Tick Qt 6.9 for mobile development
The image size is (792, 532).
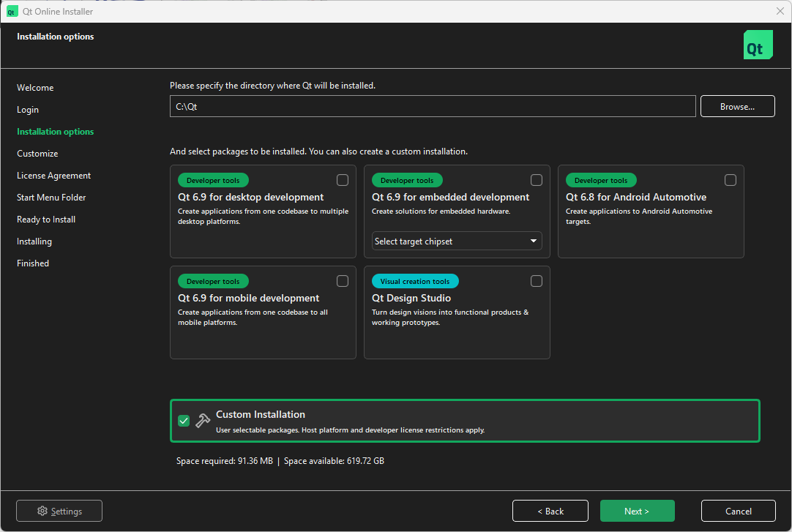[x=343, y=281]
